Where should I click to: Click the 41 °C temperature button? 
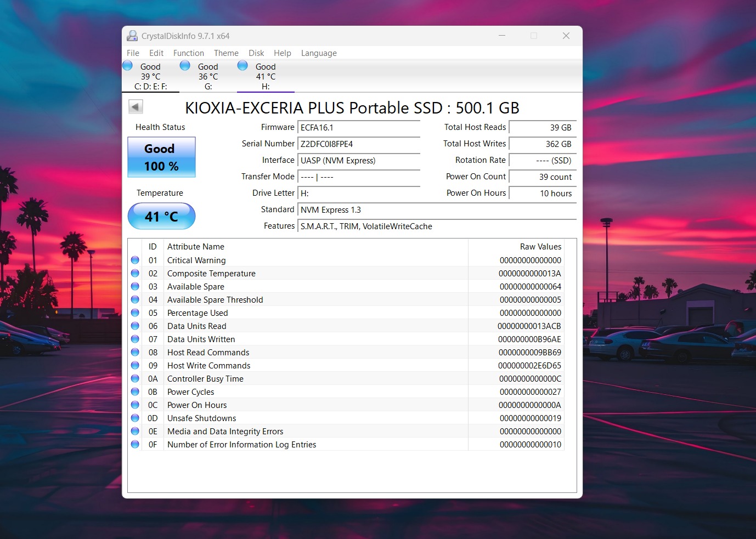point(161,216)
